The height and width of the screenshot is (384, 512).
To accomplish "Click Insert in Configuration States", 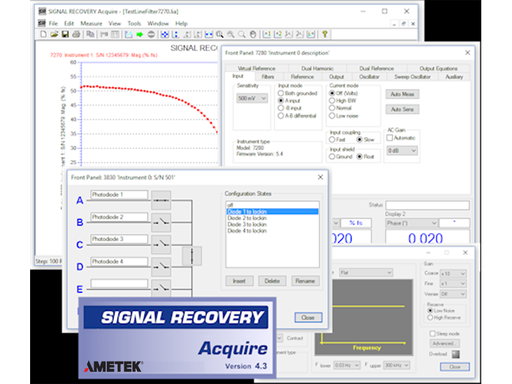I will point(239,281).
